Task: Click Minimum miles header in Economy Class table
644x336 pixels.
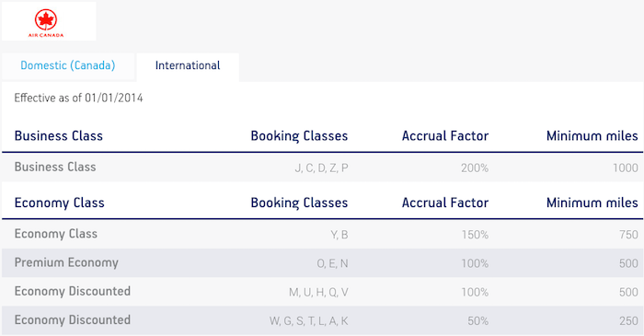Action: (592, 203)
